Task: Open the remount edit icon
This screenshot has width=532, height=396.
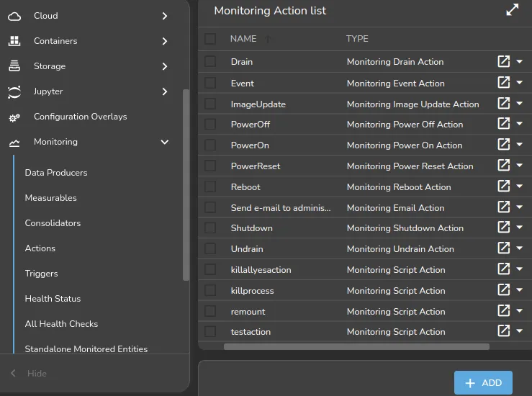Action: [503, 310]
